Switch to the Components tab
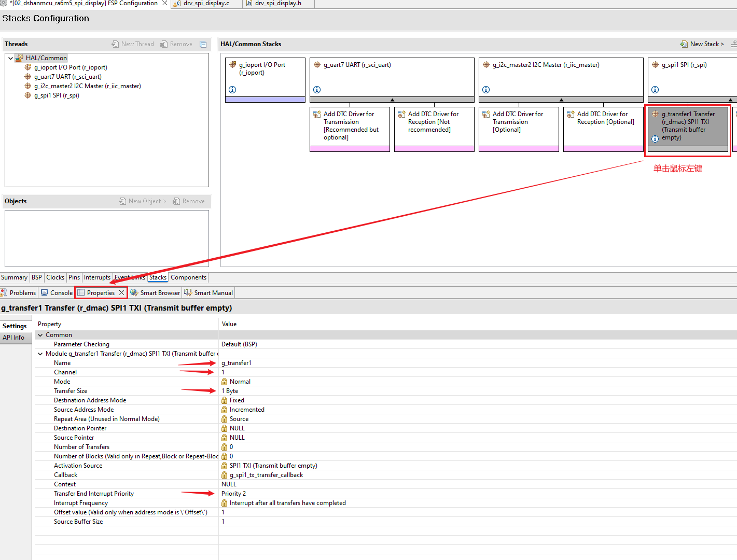 pos(189,277)
